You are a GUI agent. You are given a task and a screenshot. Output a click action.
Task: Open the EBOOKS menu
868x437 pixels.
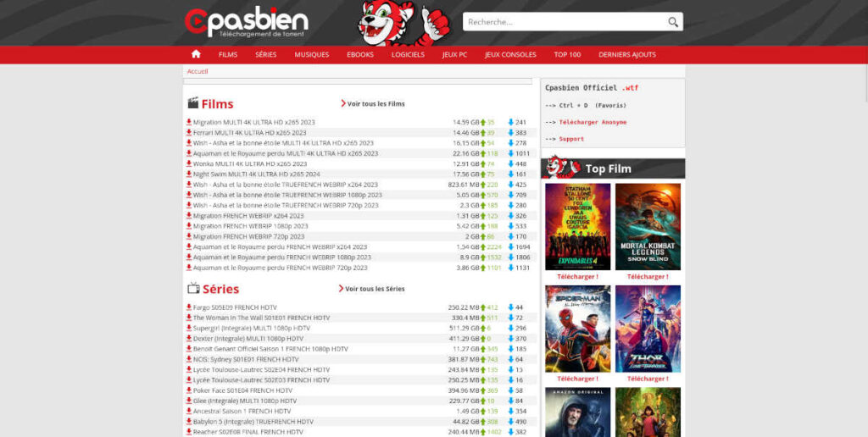tap(360, 55)
